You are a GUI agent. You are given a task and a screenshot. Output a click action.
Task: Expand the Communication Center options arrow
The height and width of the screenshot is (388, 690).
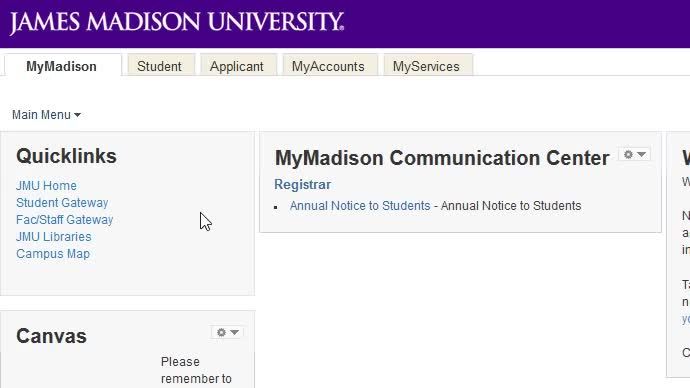click(x=642, y=154)
